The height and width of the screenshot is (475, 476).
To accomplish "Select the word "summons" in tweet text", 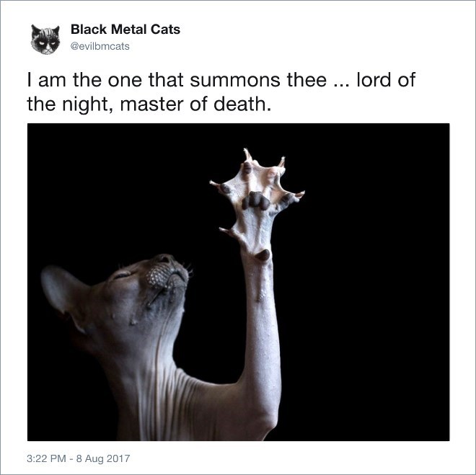I will [x=235, y=80].
